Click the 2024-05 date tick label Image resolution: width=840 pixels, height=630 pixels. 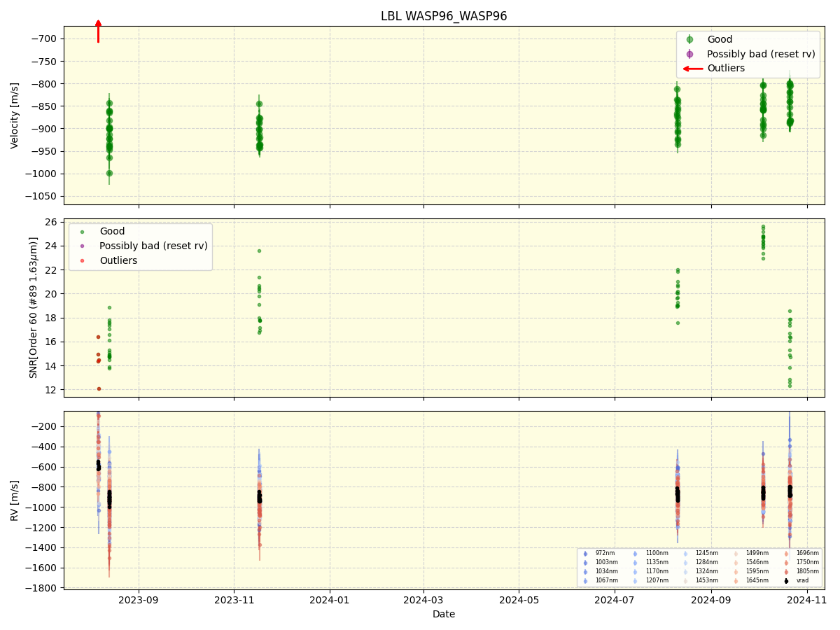(x=519, y=600)
